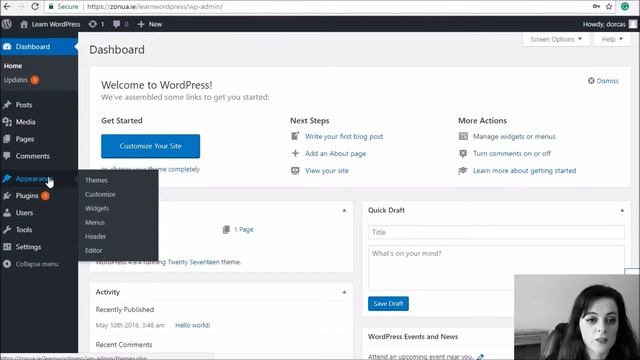Image resolution: width=640 pixels, height=360 pixels.
Task: Click the Media sidebar icon
Action: (7, 122)
